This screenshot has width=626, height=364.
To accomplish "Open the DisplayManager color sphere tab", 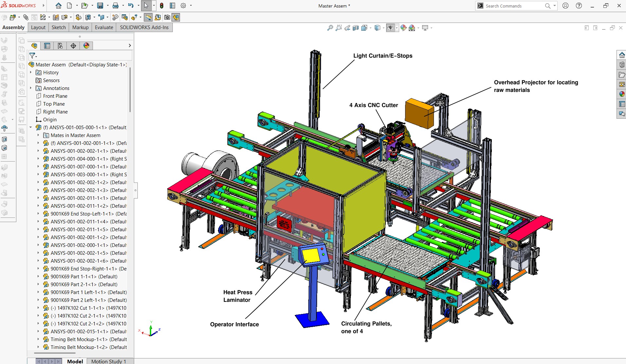I will point(86,46).
